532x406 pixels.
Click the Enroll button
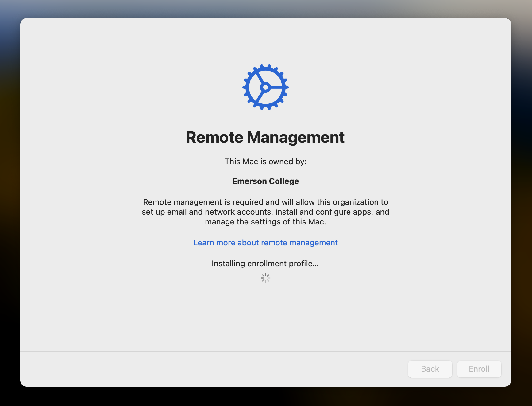click(479, 369)
